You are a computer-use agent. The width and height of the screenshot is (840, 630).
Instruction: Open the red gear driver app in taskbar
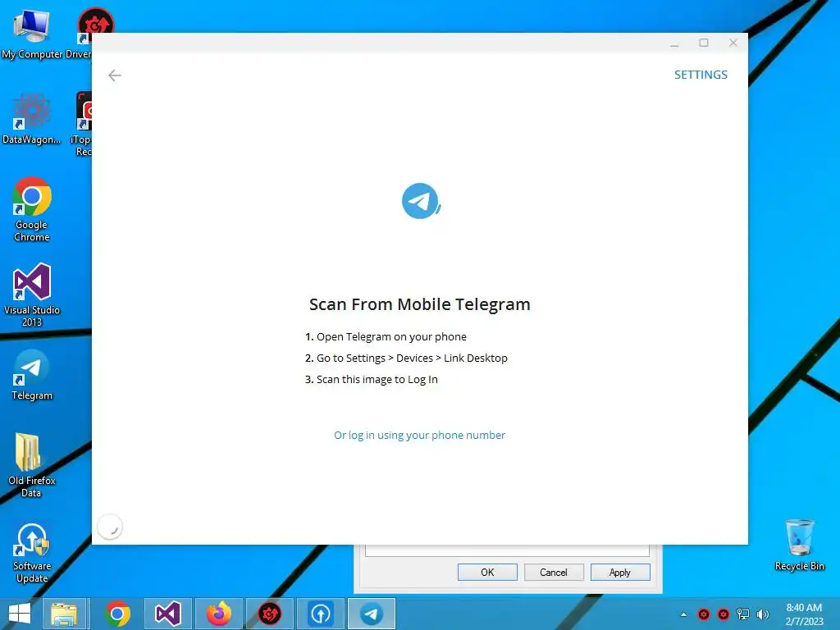click(x=269, y=614)
